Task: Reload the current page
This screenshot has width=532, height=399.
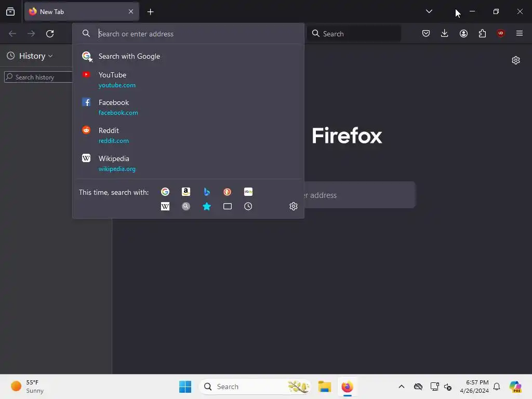Action: tap(50, 34)
